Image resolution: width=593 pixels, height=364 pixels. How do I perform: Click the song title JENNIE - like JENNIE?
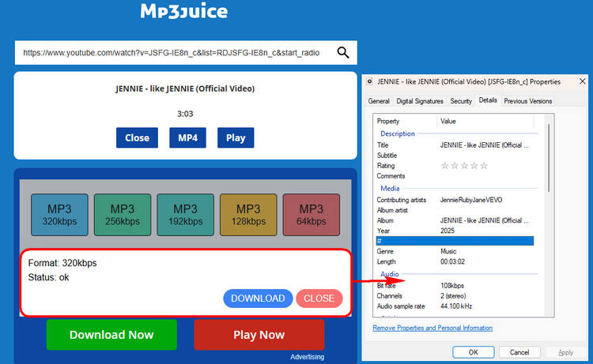point(185,88)
